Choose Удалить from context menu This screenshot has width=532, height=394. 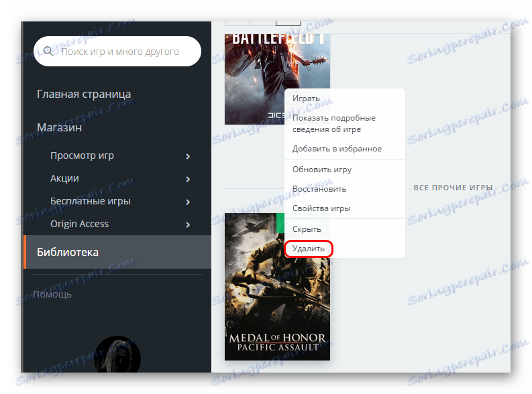[x=309, y=249]
